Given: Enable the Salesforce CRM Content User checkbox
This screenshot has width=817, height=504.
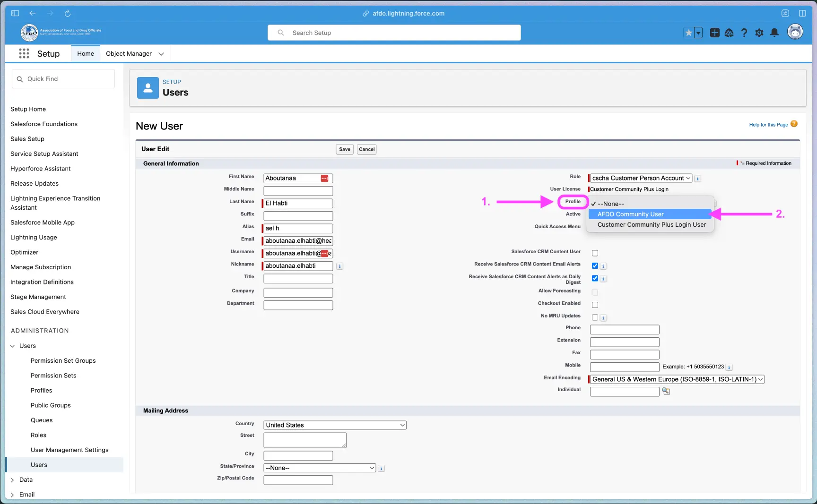Looking at the screenshot, I should 595,253.
